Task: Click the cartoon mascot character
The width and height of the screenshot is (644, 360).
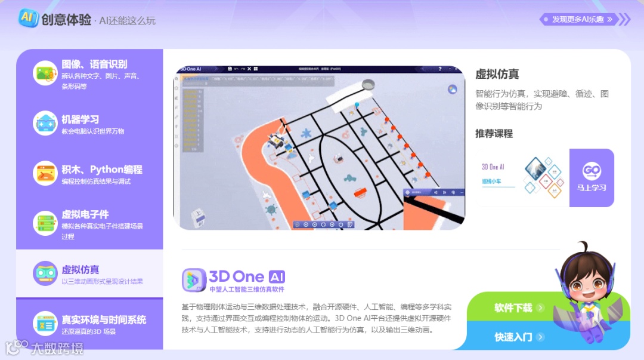Action: [589, 292]
